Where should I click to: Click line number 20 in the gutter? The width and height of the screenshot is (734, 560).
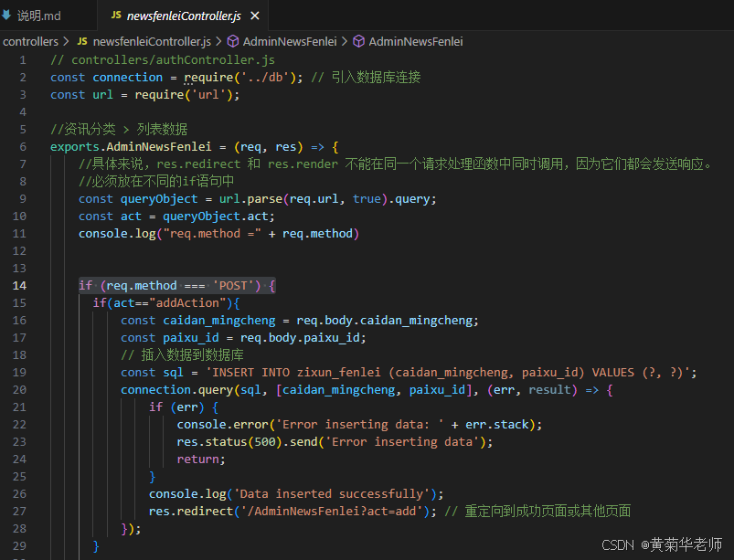point(19,390)
